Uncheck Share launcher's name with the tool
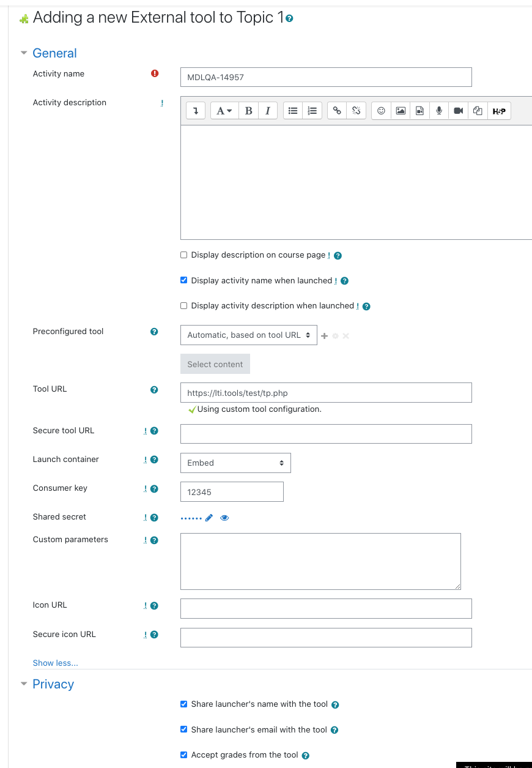Viewport: 532px width, 768px height. pyautogui.click(x=184, y=704)
